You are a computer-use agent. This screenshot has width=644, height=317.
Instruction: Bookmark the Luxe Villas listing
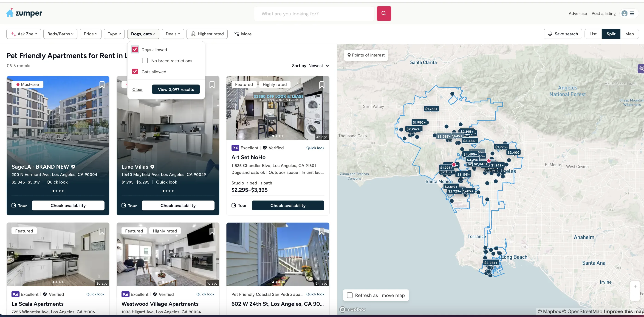pos(212,85)
